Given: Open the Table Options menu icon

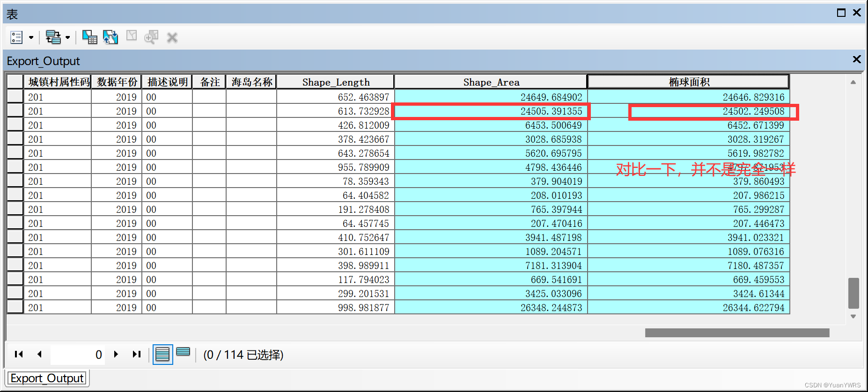Looking at the screenshot, I should (16, 37).
